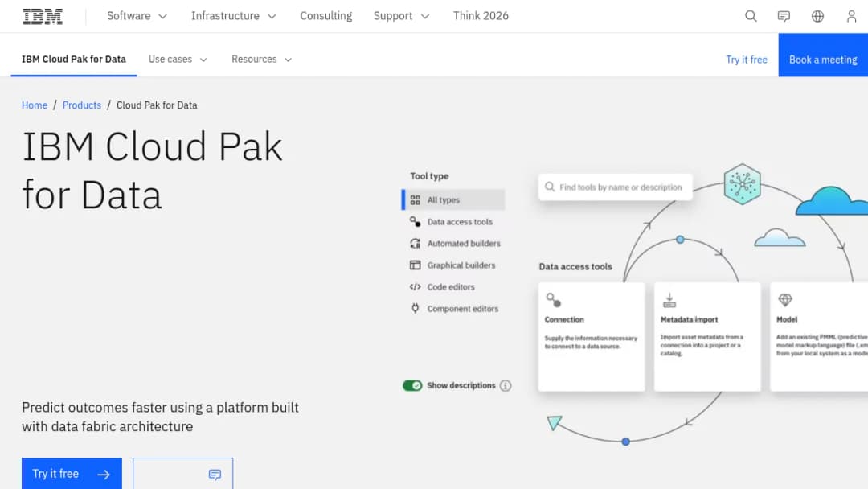Click the Data access tools icon in list

(416, 221)
